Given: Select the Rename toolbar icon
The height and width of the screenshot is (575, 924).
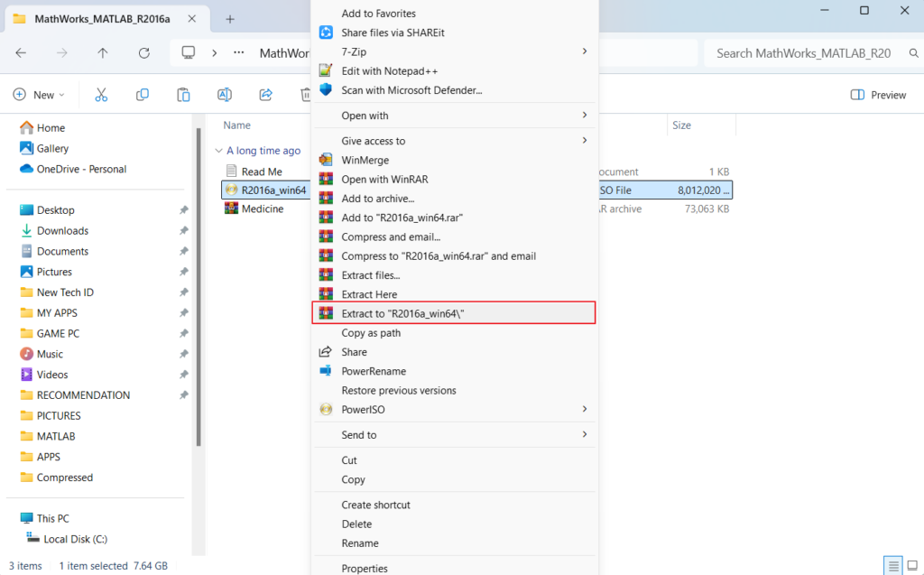Looking at the screenshot, I should (224, 94).
